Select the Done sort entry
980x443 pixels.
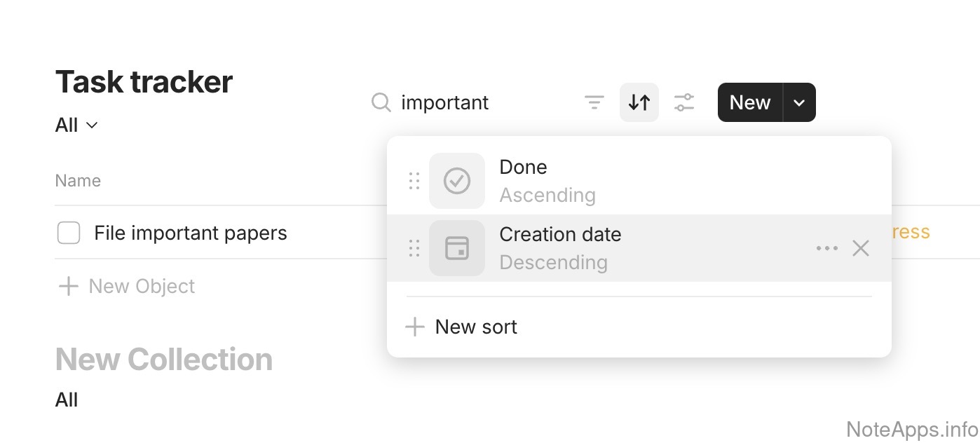[x=523, y=168]
